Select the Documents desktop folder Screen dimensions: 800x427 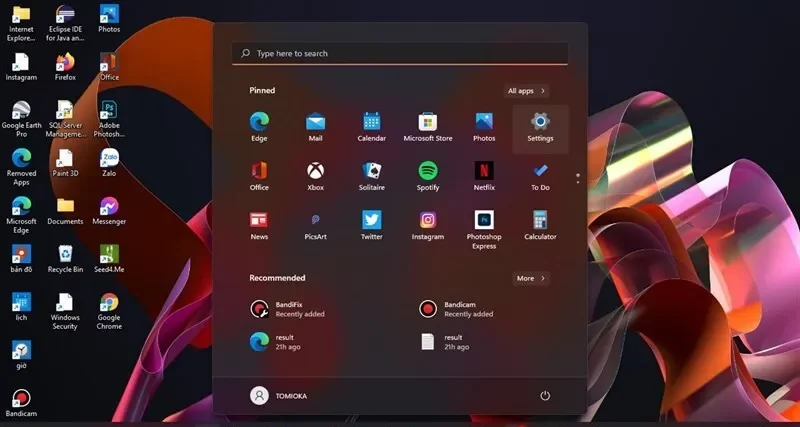coord(65,211)
